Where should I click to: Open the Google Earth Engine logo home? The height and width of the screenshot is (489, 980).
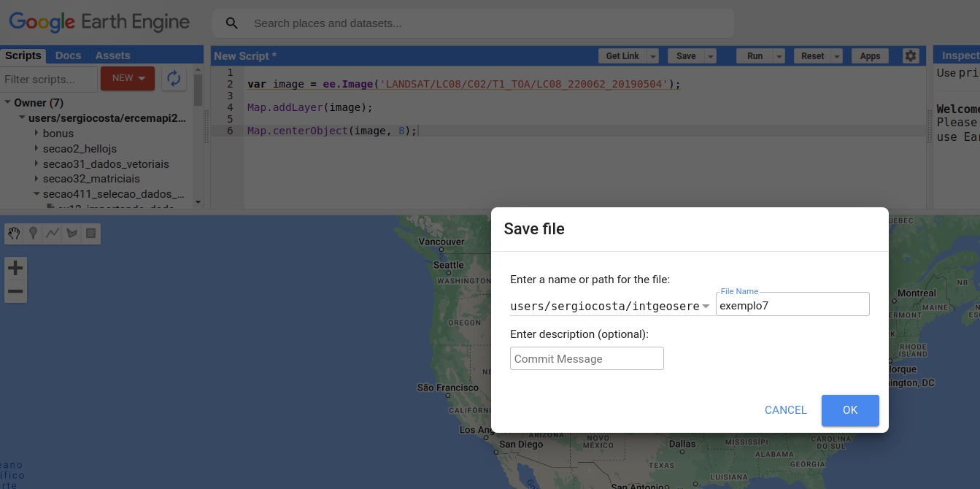tap(99, 22)
